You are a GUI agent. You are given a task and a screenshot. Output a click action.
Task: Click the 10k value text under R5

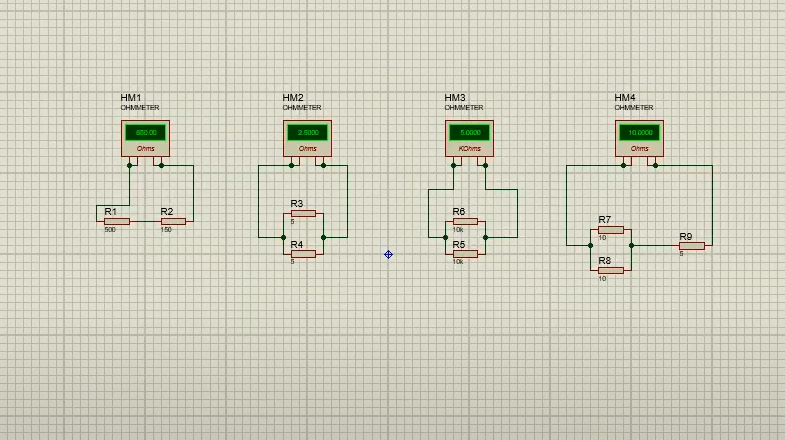tap(458, 262)
